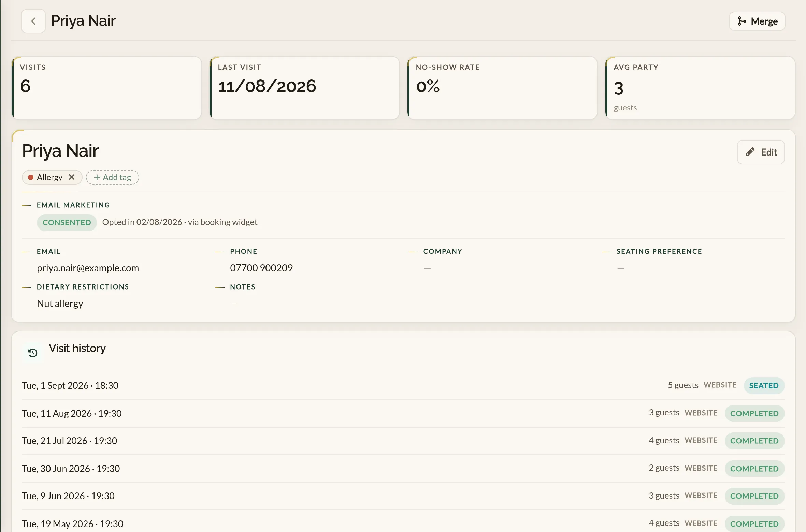
Task: Click COMPLETED badge for 11 Aug visit
Action: pos(754,413)
